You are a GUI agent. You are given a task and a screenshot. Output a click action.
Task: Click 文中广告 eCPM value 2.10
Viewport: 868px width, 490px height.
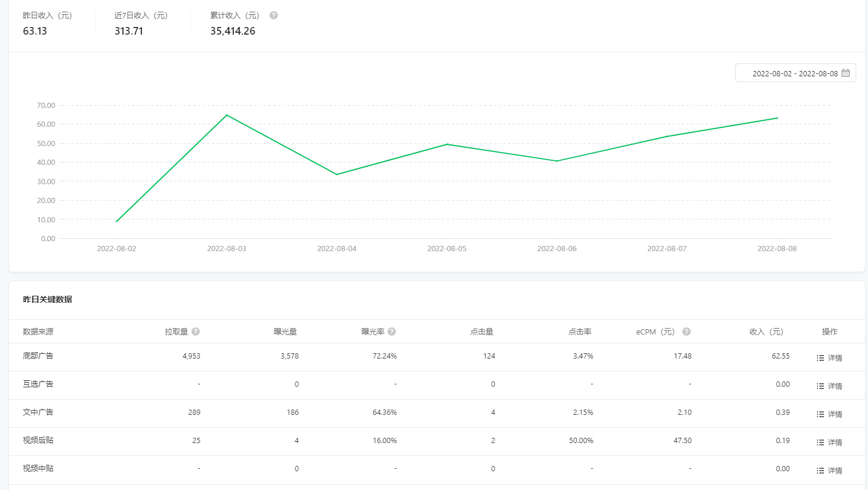point(684,413)
